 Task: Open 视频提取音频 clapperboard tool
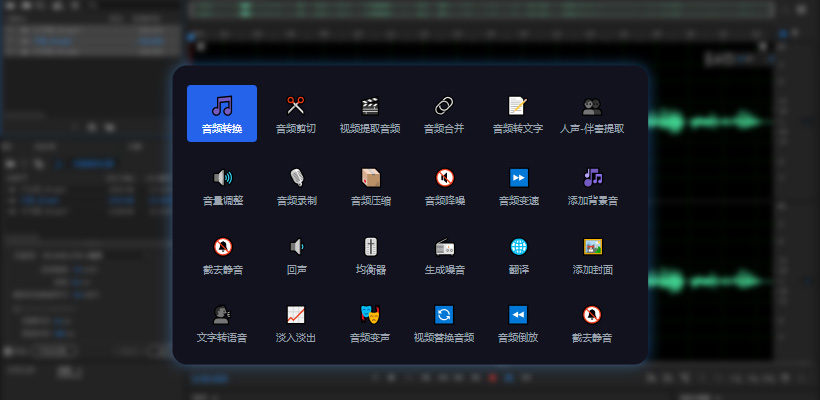coord(370,113)
